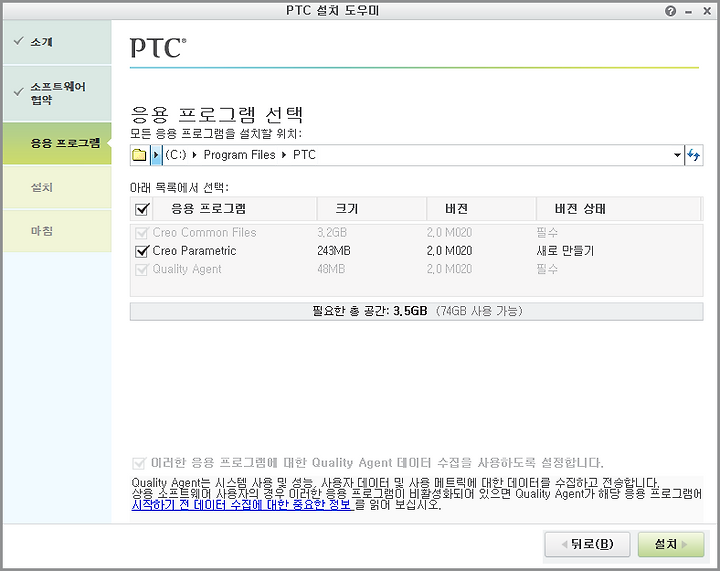The height and width of the screenshot is (571, 720).
Task: Click the Quality Agent row name
Action: [187, 269]
